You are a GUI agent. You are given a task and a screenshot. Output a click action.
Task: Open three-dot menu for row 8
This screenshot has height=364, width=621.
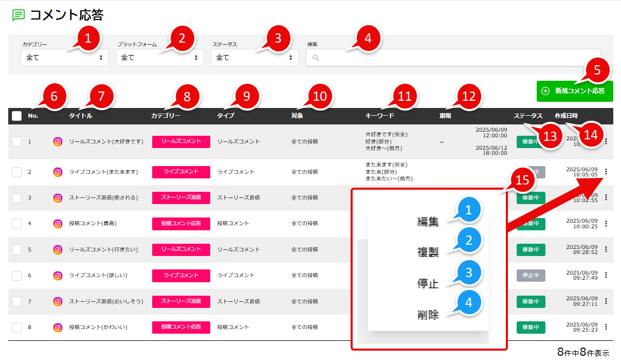[606, 327]
